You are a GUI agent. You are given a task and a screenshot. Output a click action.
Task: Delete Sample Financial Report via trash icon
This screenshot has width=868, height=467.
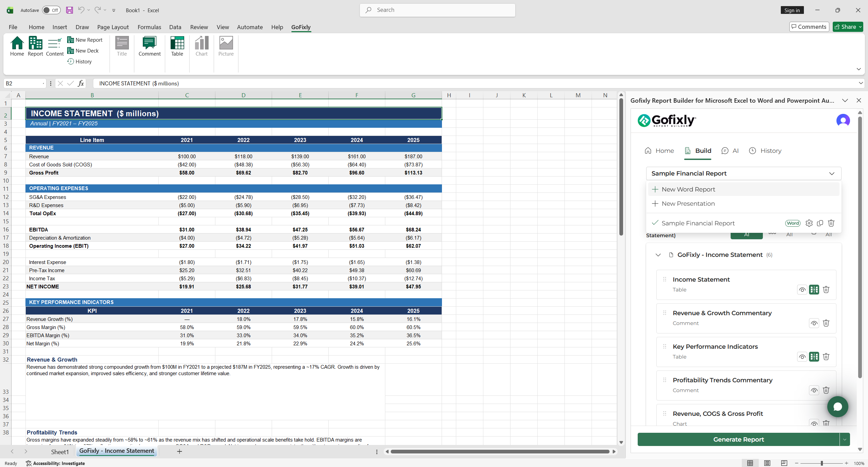pos(831,223)
